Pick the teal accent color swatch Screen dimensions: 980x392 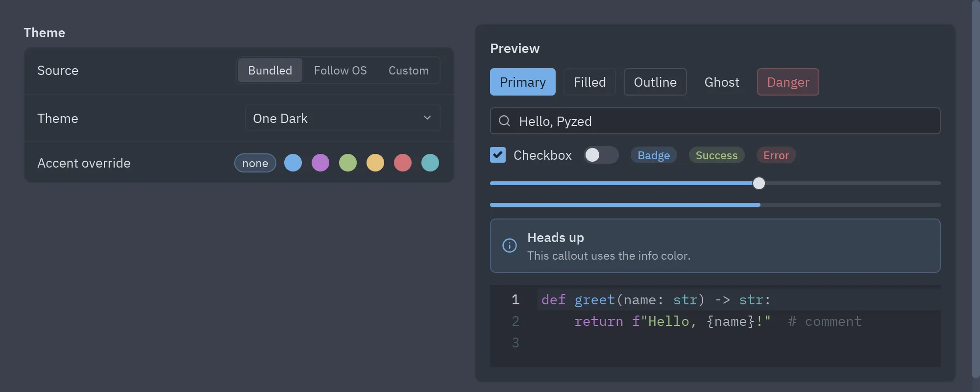[430, 163]
